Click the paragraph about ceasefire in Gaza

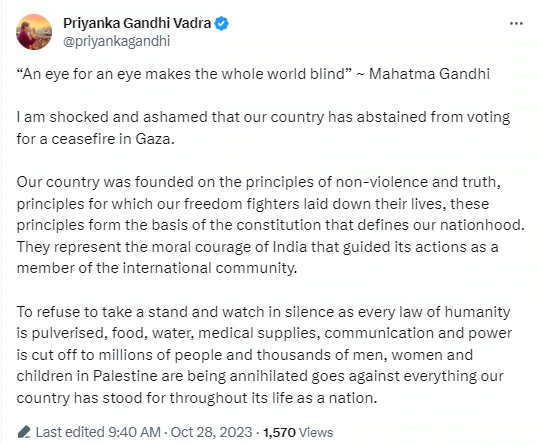pyautogui.click(x=263, y=128)
